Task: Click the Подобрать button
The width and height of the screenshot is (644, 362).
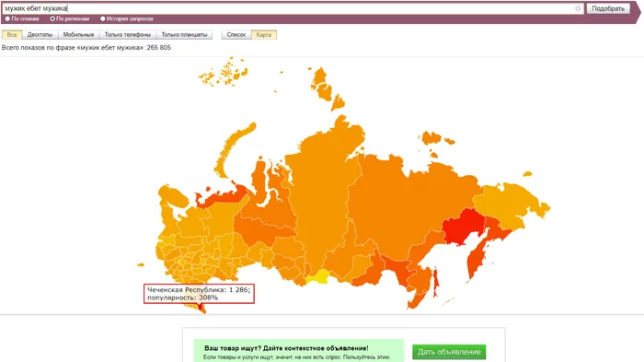Action: pos(608,8)
